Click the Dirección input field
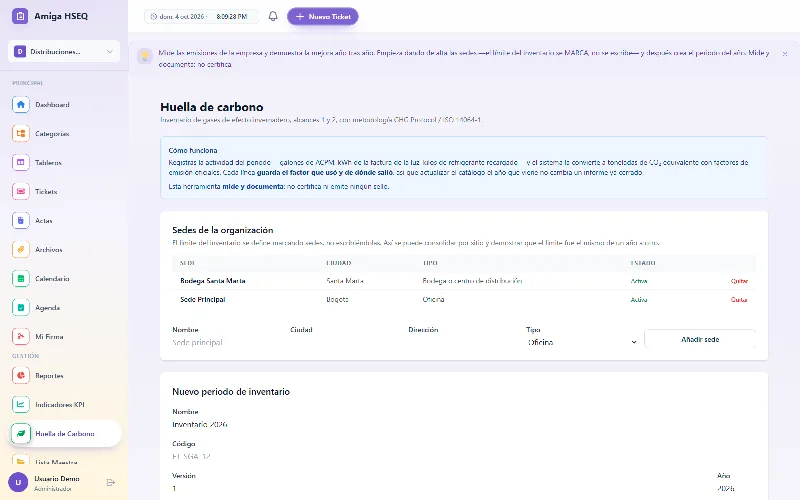800x500 pixels. (463, 342)
